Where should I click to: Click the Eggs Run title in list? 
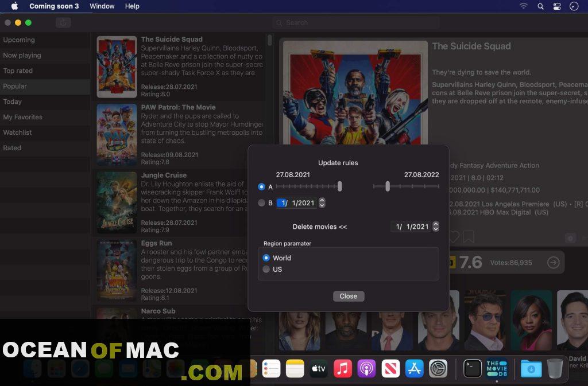[x=156, y=243]
